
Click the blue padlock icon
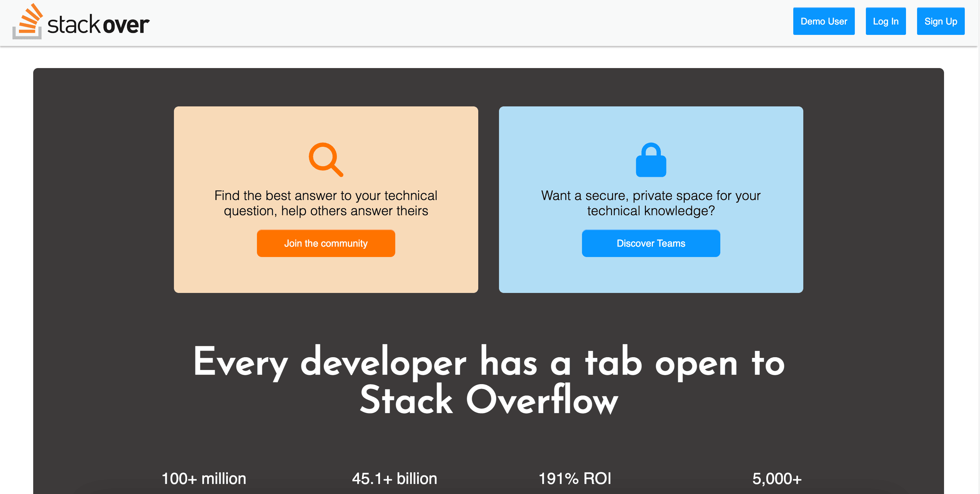coord(651,160)
